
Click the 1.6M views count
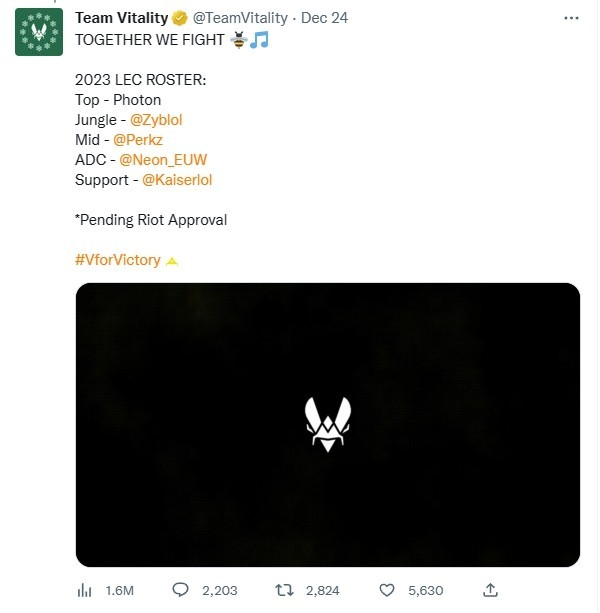point(117,590)
